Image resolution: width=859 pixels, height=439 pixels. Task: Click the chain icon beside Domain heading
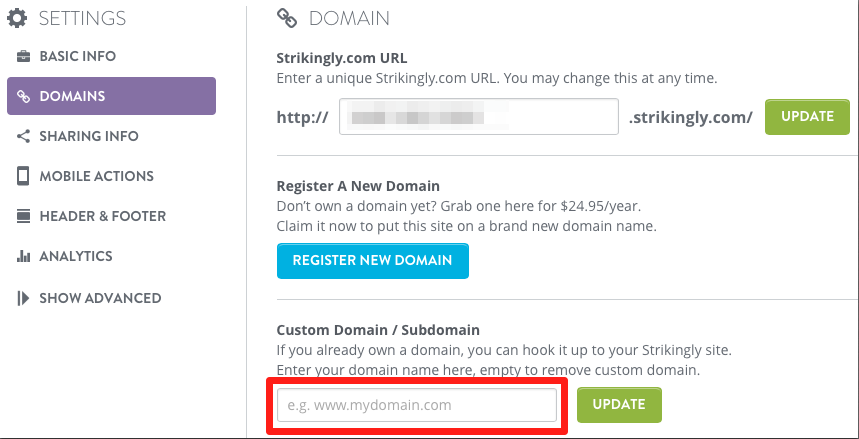click(287, 18)
